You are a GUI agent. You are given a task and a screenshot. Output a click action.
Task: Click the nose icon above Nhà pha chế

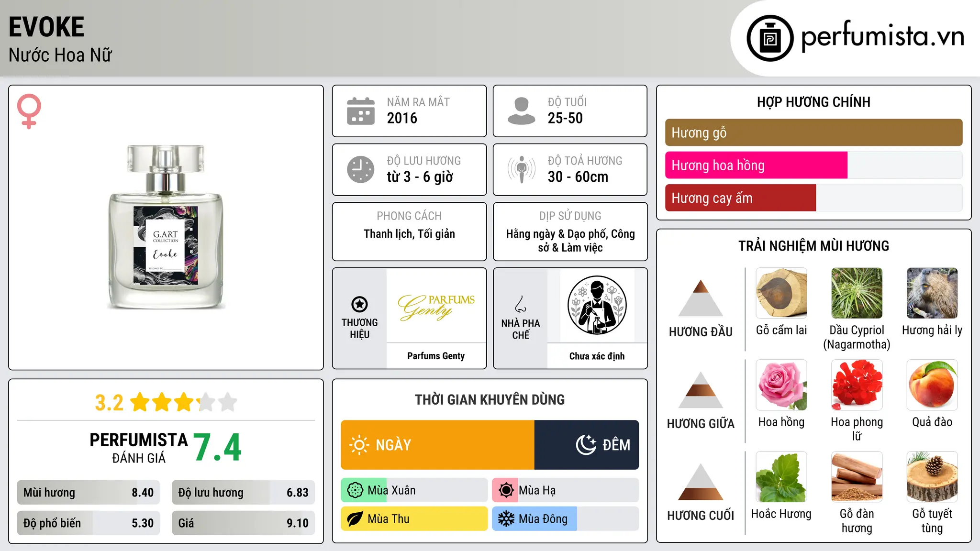click(521, 304)
